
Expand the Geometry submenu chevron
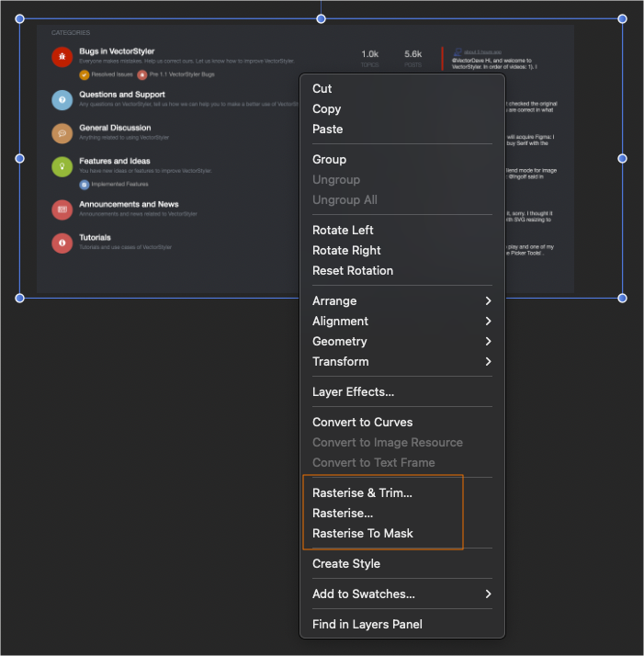coord(488,342)
